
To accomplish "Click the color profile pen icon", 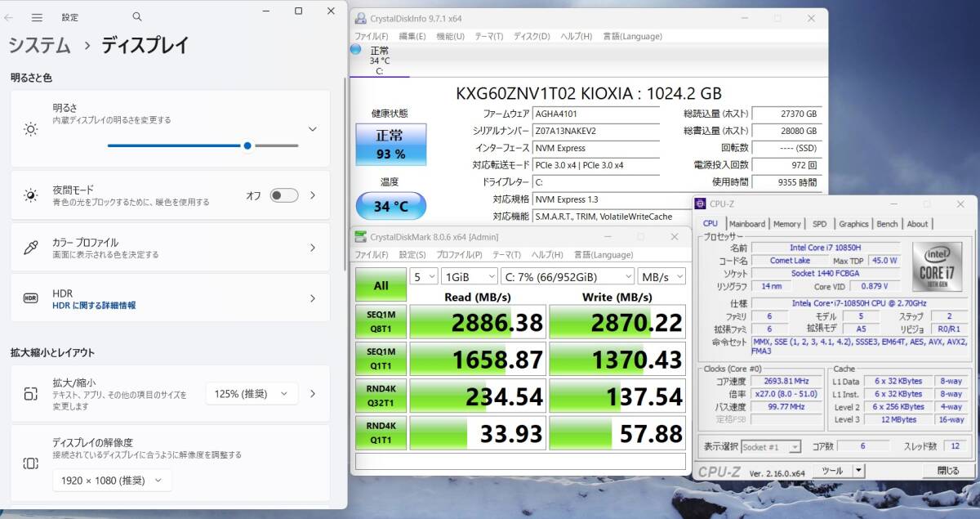I will [30, 248].
